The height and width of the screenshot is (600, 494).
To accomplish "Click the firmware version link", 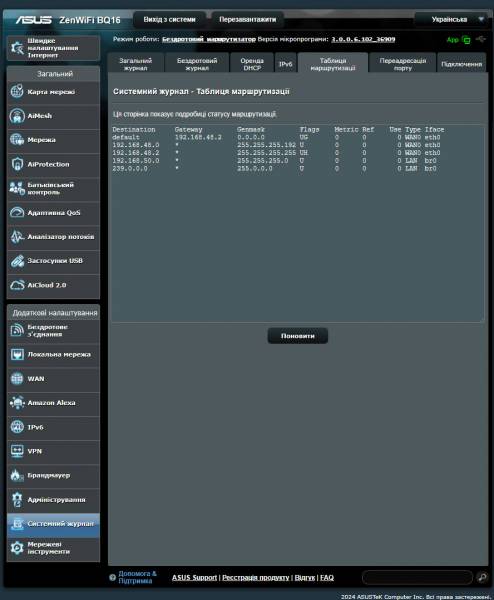I will (x=363, y=39).
